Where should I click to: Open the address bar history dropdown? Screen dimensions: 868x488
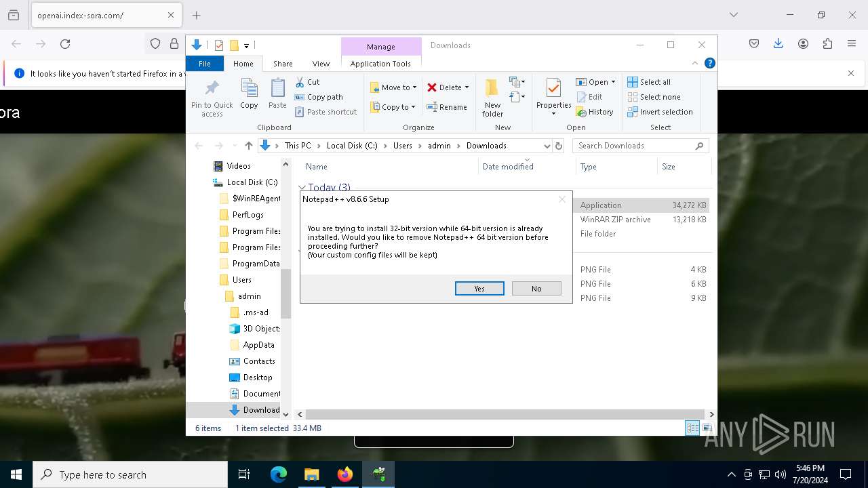point(547,146)
